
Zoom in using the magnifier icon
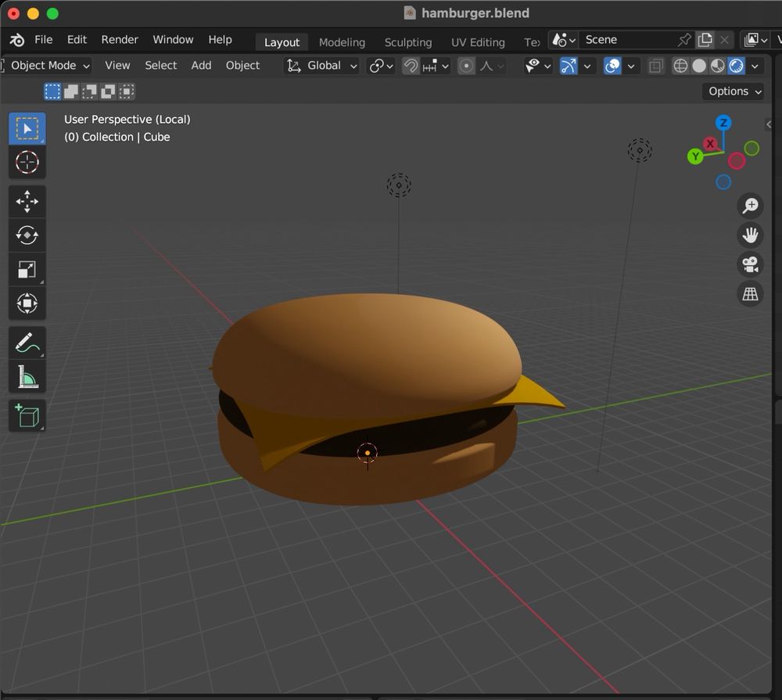coord(750,206)
